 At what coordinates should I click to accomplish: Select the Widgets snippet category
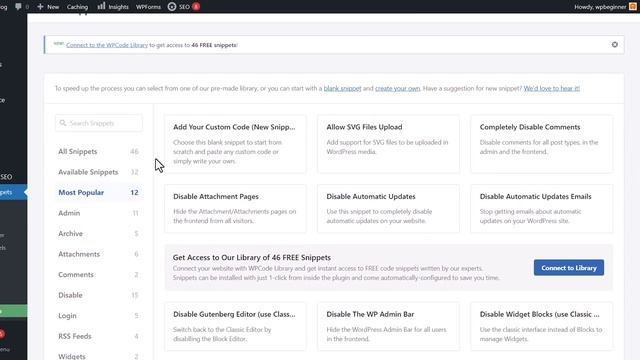98,356
